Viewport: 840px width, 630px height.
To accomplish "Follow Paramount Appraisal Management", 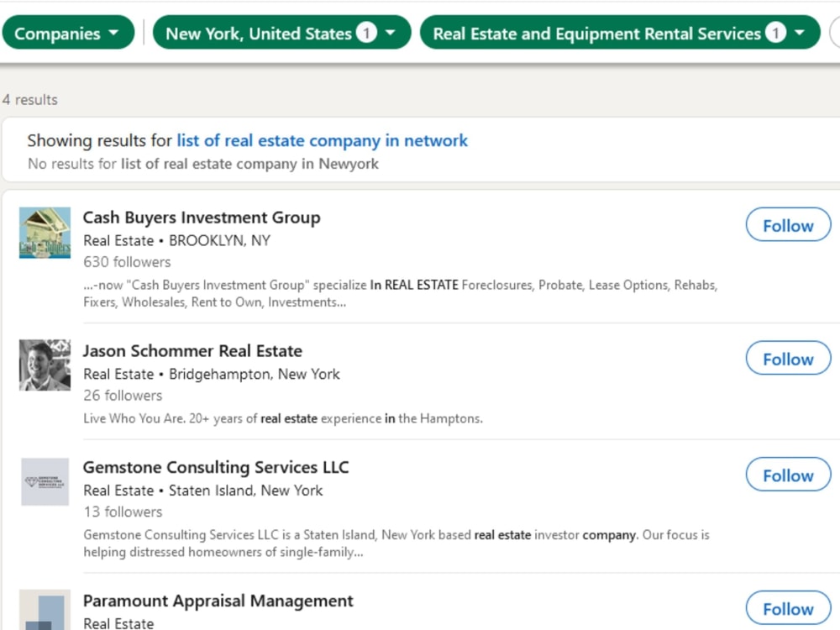I will pos(788,608).
